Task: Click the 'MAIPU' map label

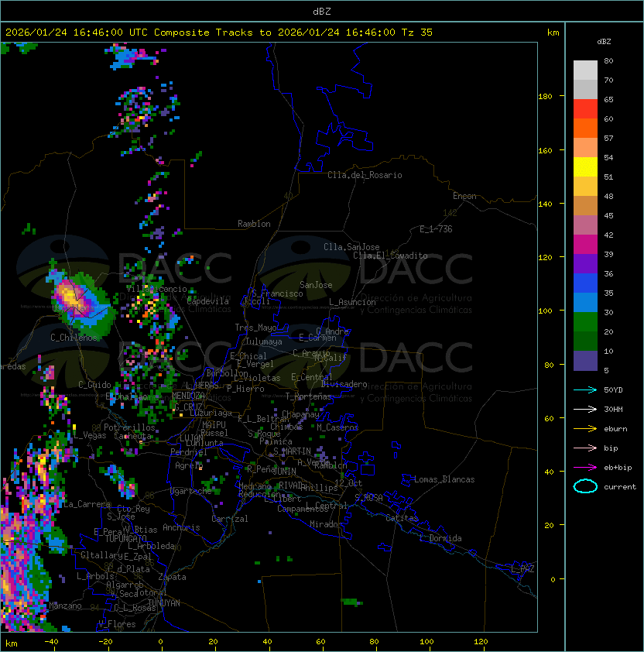Action: point(214,424)
